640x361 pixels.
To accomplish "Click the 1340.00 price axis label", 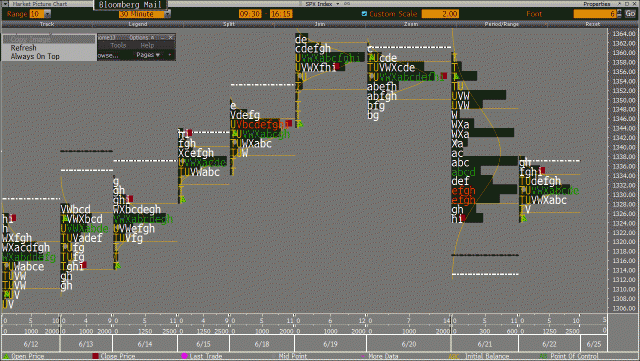I will tap(624, 147).
